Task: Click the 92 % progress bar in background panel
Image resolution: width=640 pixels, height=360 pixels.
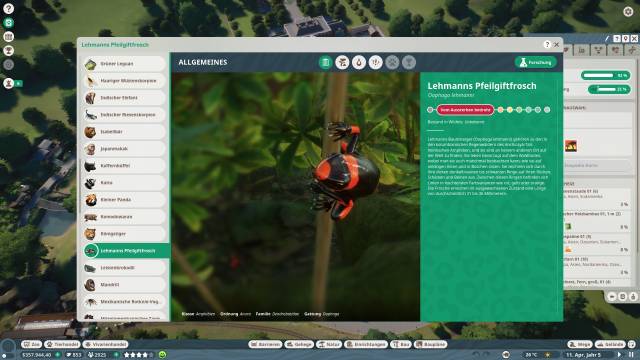Action: tap(606, 76)
